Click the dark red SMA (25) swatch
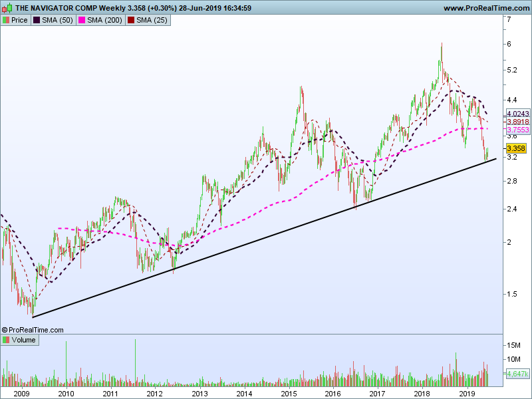The height and width of the screenshot is (399, 532). 131,20
